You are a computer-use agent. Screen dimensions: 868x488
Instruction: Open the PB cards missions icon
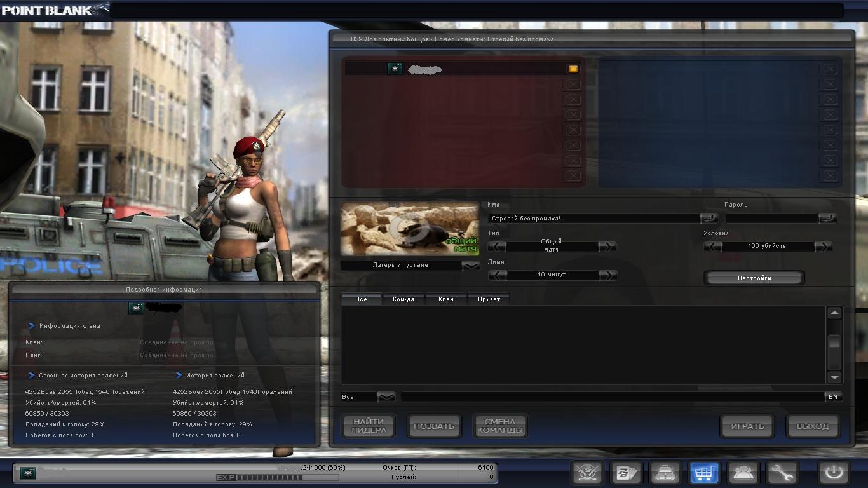pos(626,473)
